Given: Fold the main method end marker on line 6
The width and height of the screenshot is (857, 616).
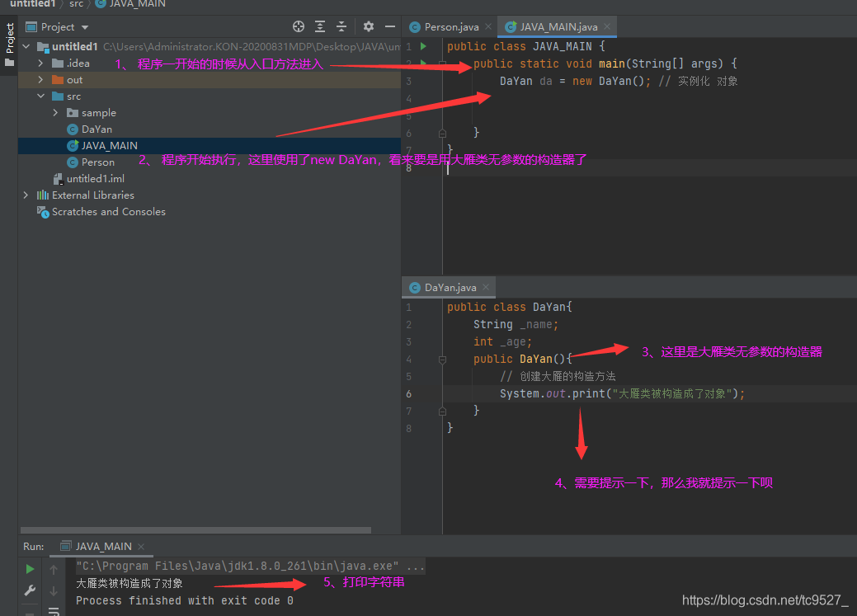Looking at the screenshot, I should pos(443,133).
